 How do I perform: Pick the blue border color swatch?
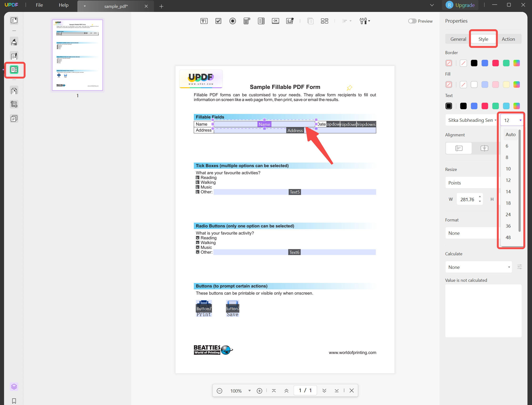[x=485, y=63]
